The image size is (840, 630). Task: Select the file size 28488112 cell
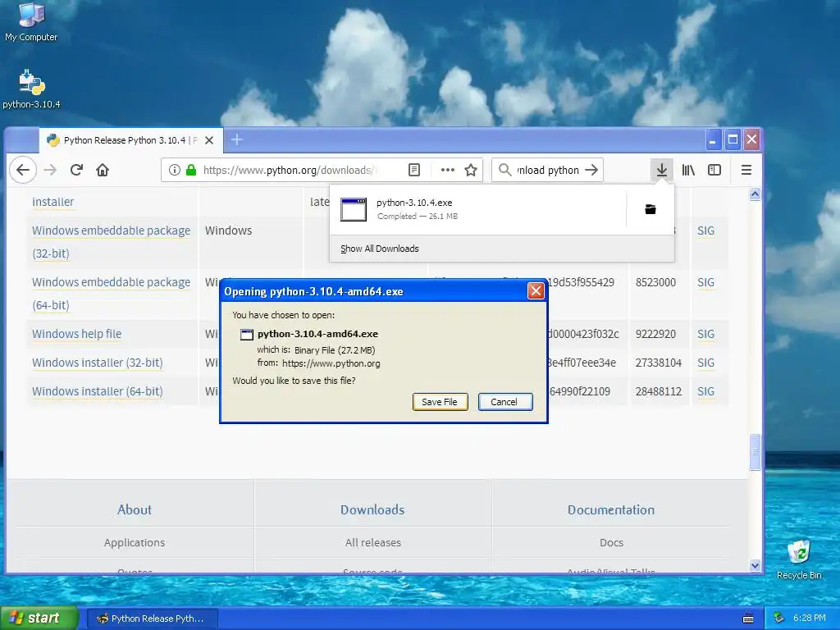click(659, 391)
